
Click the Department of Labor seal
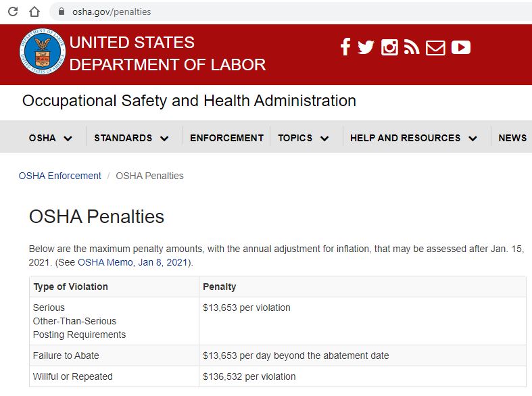tap(43, 53)
